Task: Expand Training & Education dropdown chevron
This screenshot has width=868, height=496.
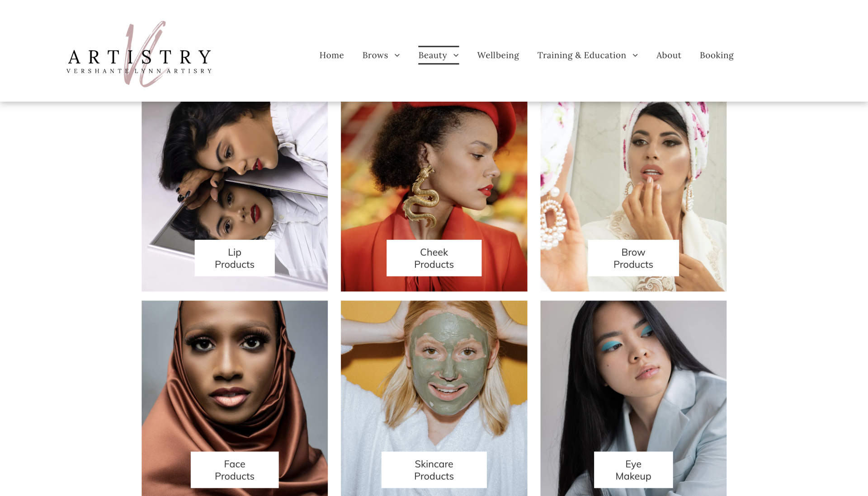Action: (635, 55)
